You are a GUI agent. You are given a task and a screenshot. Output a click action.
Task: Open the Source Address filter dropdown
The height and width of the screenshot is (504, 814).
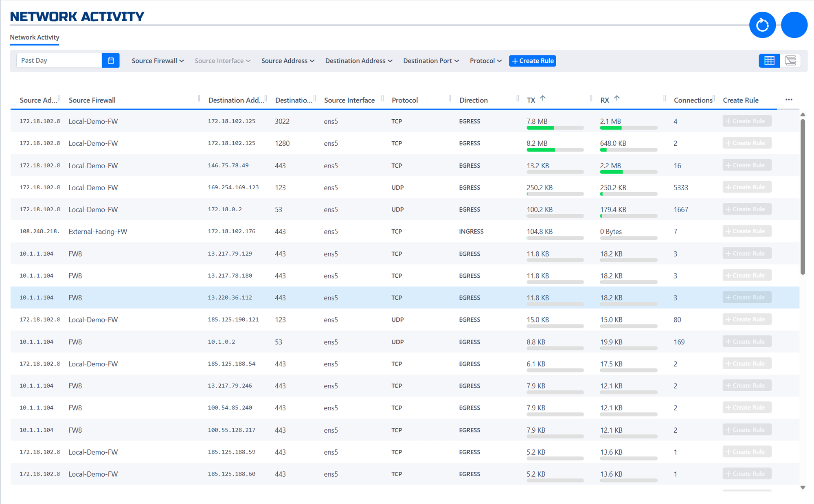point(288,61)
